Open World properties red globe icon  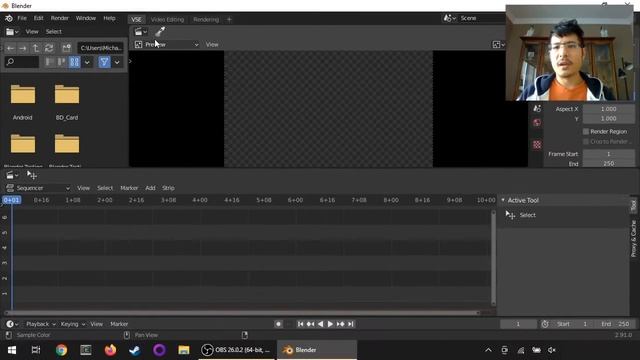coord(537,122)
